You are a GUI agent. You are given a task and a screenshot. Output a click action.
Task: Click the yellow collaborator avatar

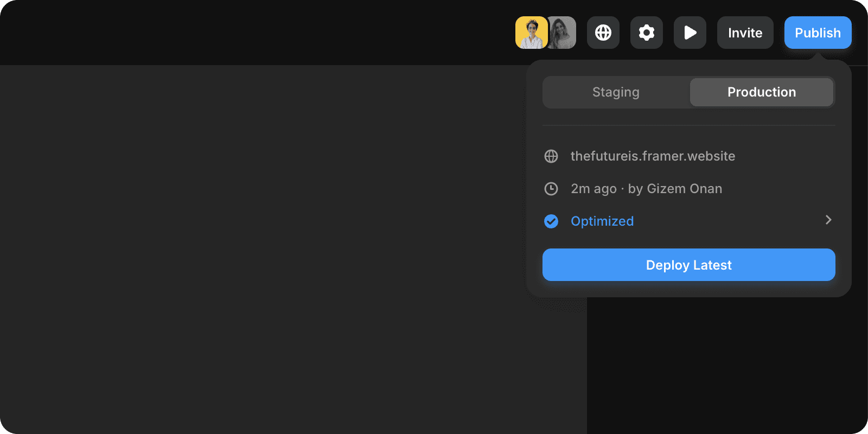click(531, 33)
